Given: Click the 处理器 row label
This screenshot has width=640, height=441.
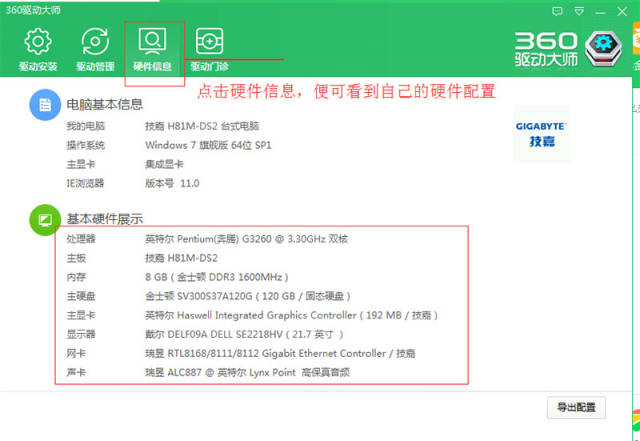Looking at the screenshot, I should (81, 239).
